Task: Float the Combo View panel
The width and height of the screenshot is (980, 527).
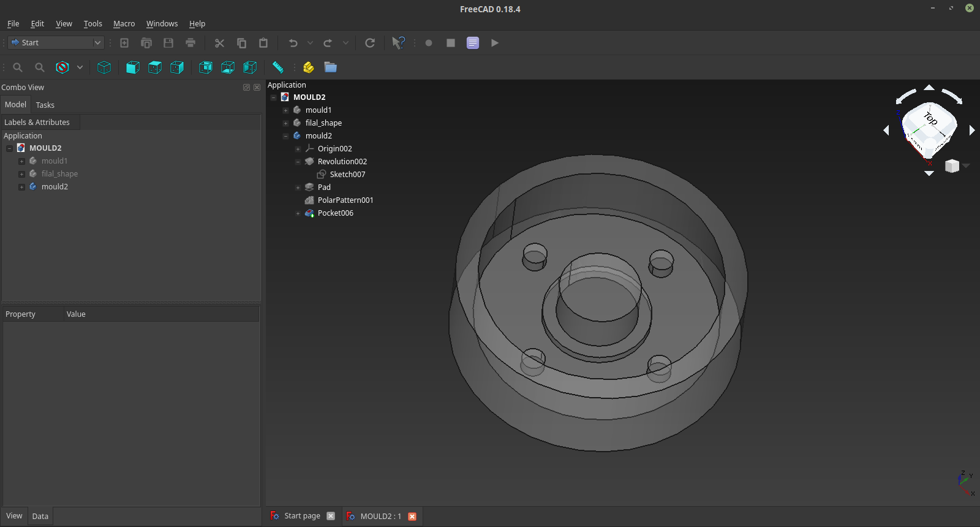Action: [246, 88]
